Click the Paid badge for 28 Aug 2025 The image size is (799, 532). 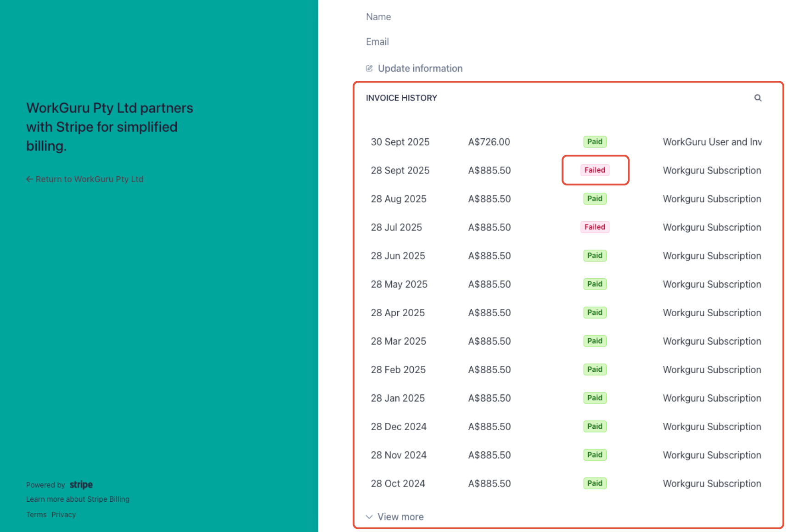click(x=595, y=199)
